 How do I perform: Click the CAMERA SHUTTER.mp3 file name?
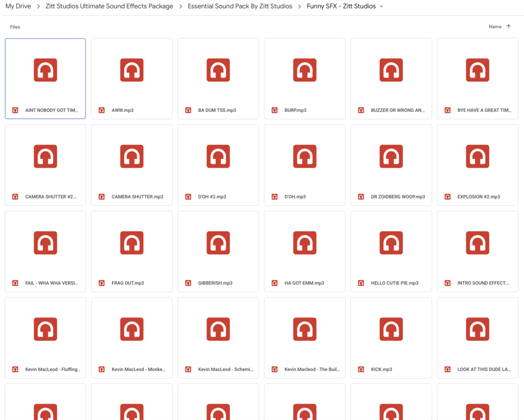pyautogui.click(x=137, y=196)
